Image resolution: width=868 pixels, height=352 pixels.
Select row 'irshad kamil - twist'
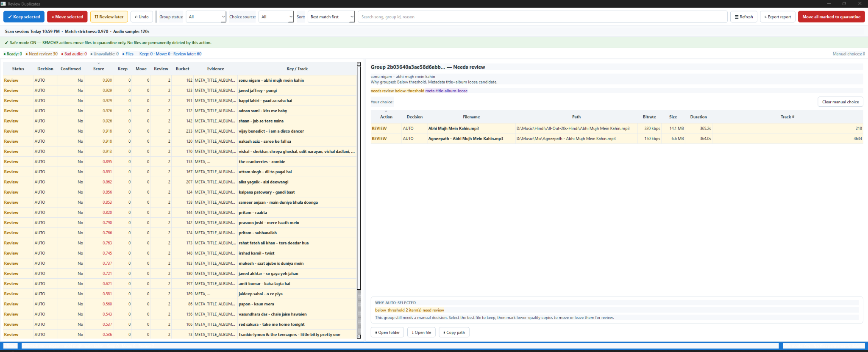pos(180,253)
